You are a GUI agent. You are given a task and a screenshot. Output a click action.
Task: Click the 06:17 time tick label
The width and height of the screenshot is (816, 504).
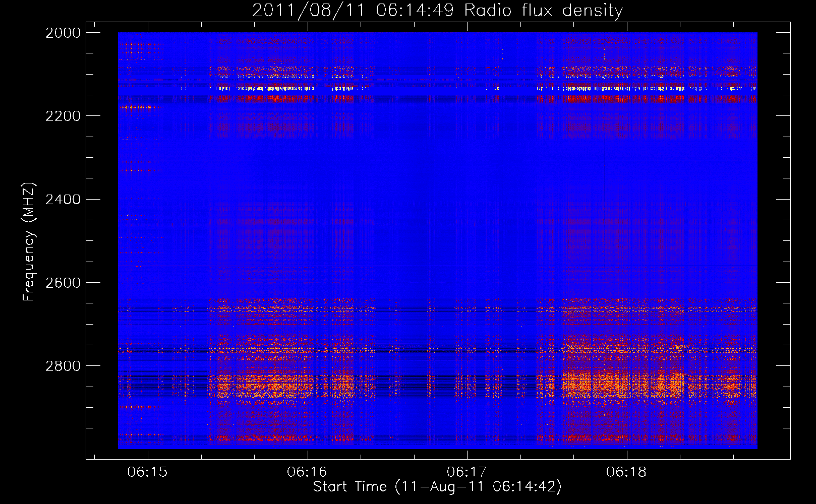point(467,472)
